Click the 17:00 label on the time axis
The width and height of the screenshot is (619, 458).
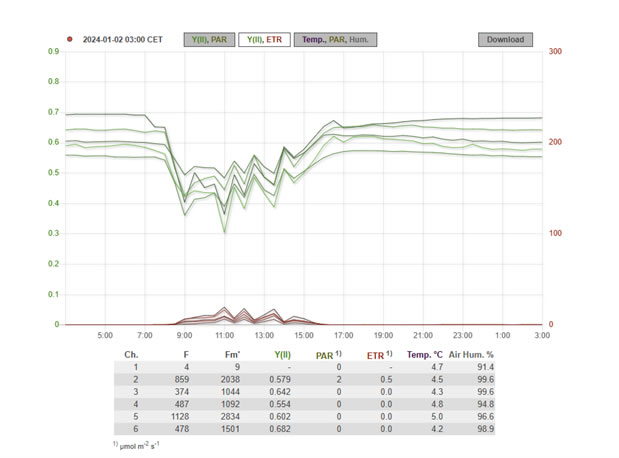[343, 336]
